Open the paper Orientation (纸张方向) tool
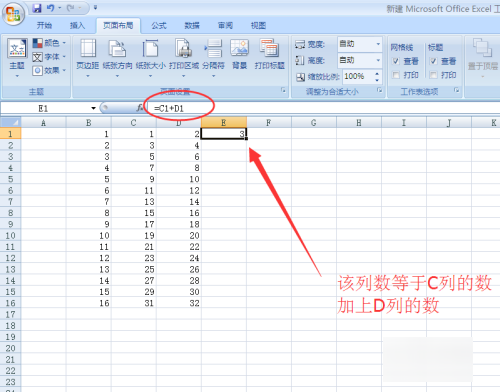Viewport: 500px width, 392px height. 117,58
